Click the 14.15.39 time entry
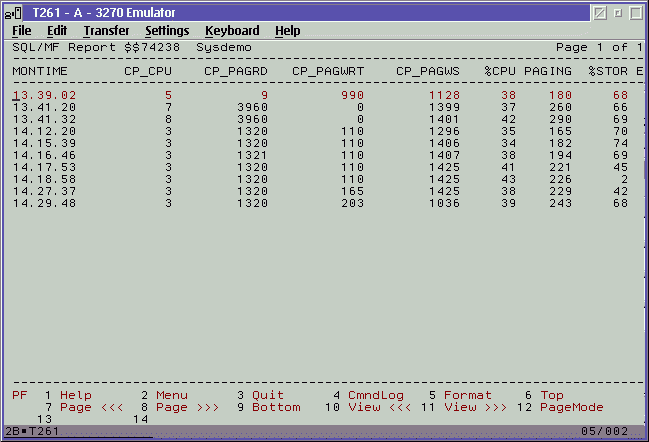The width and height of the screenshot is (649, 442). [44, 143]
